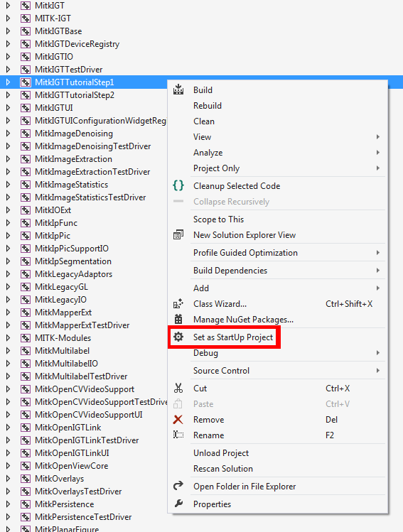Click the Build icon in context menu
The image size is (403, 532).
[x=178, y=90]
